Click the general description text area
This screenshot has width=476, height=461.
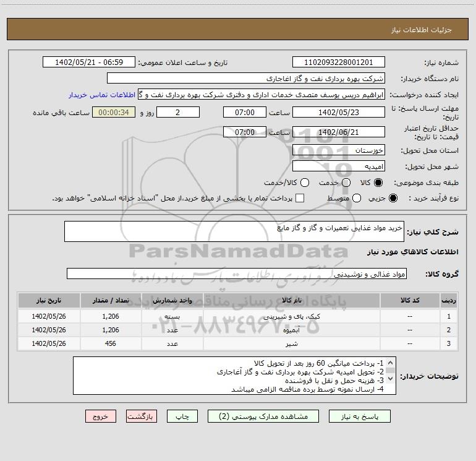tap(234, 231)
